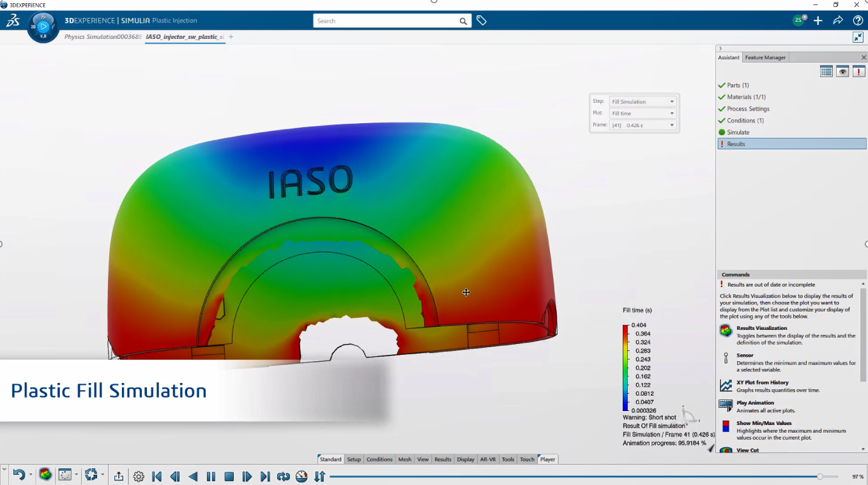Pause the fill animation
The width and height of the screenshot is (868, 485).
click(x=211, y=476)
